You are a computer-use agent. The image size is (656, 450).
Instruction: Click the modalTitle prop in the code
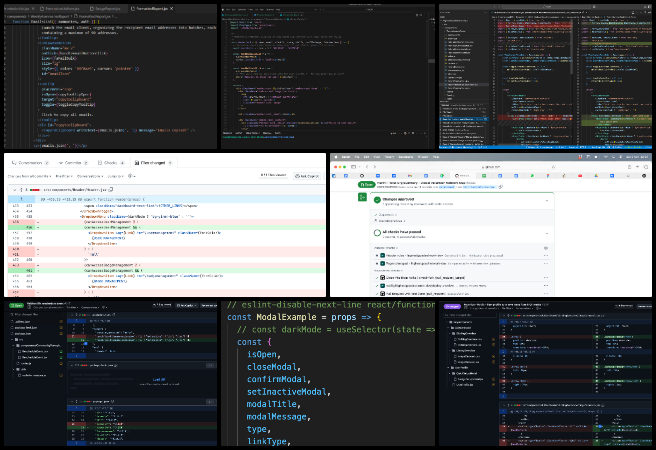272,404
